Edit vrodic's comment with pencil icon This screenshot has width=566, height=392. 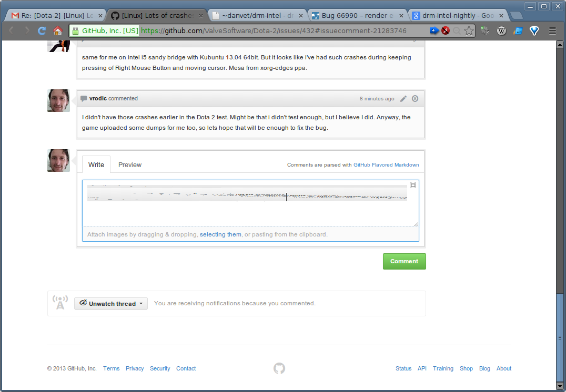pyautogui.click(x=403, y=99)
